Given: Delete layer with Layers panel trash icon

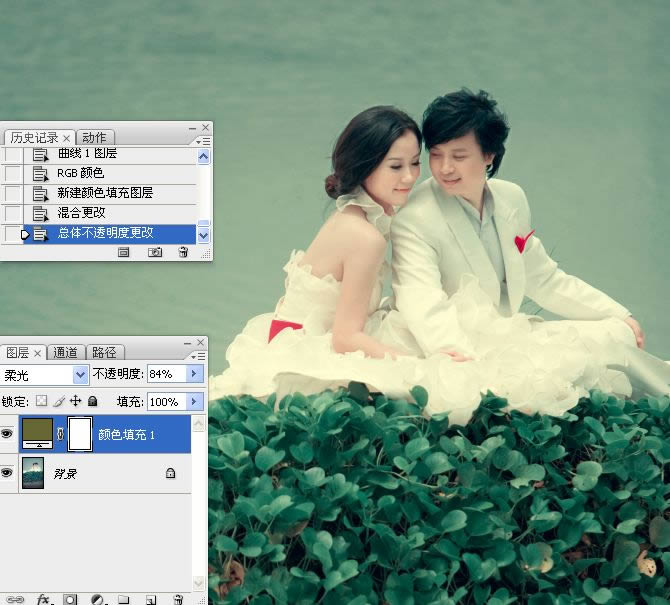Looking at the screenshot, I should (177, 598).
